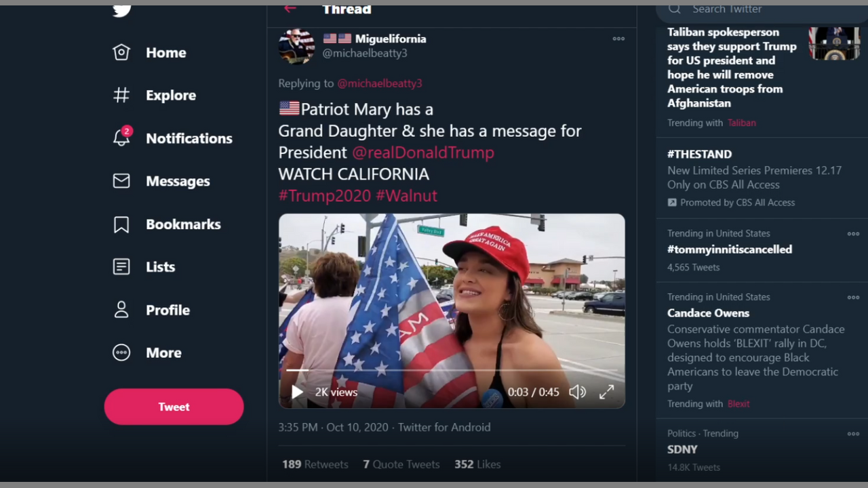Click the Home icon in sidebar
The height and width of the screenshot is (488, 868).
[121, 52]
